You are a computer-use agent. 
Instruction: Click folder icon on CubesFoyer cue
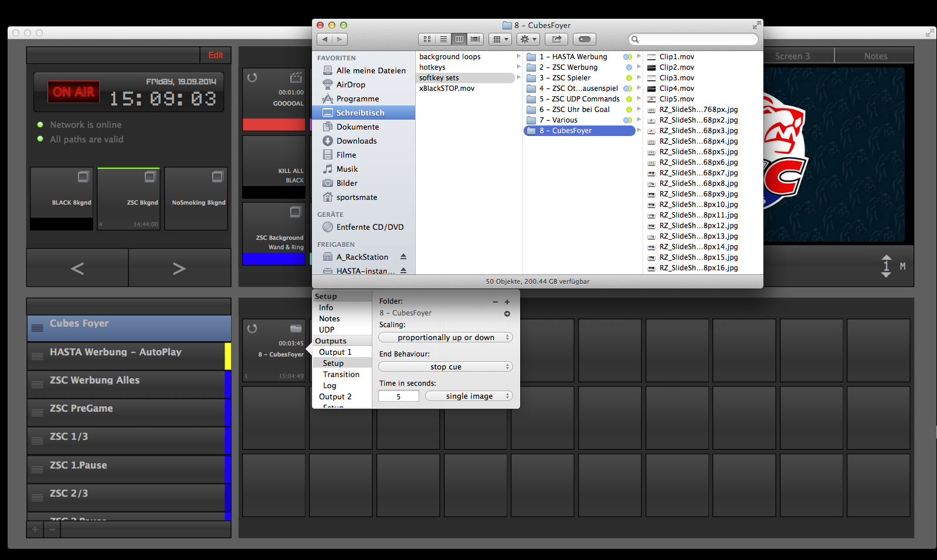[296, 328]
